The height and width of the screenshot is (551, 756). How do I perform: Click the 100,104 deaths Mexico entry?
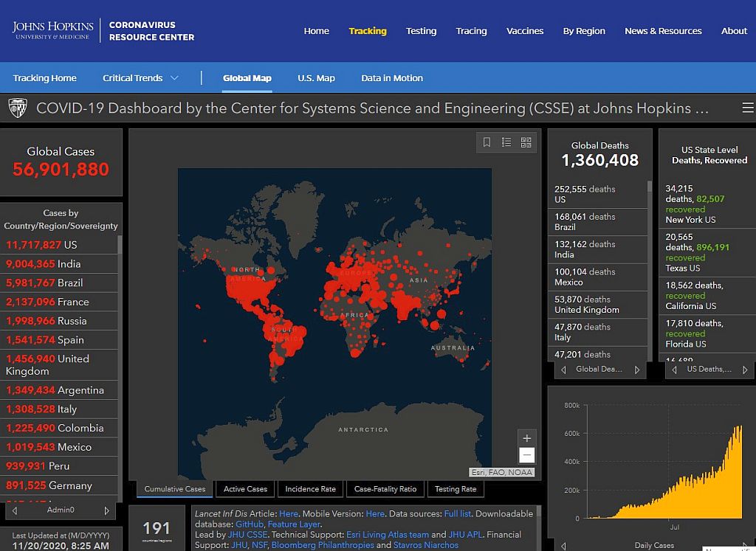tap(597, 277)
